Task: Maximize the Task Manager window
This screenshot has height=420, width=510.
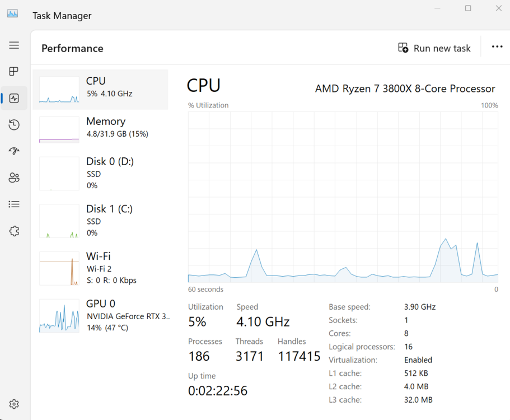Action: (x=468, y=8)
